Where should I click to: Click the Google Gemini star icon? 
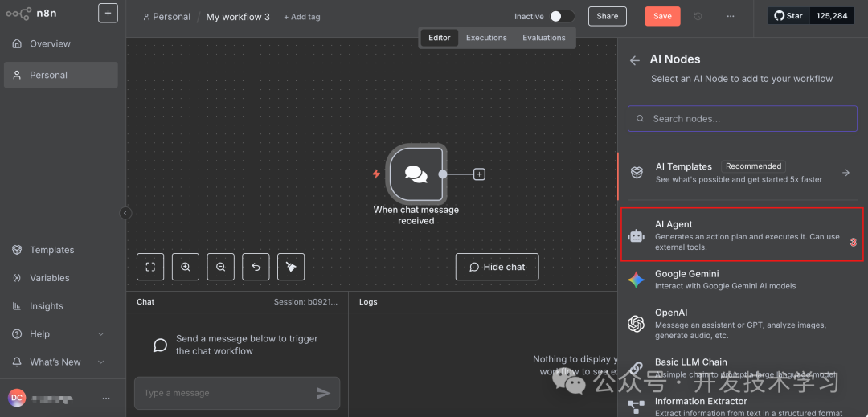(636, 280)
